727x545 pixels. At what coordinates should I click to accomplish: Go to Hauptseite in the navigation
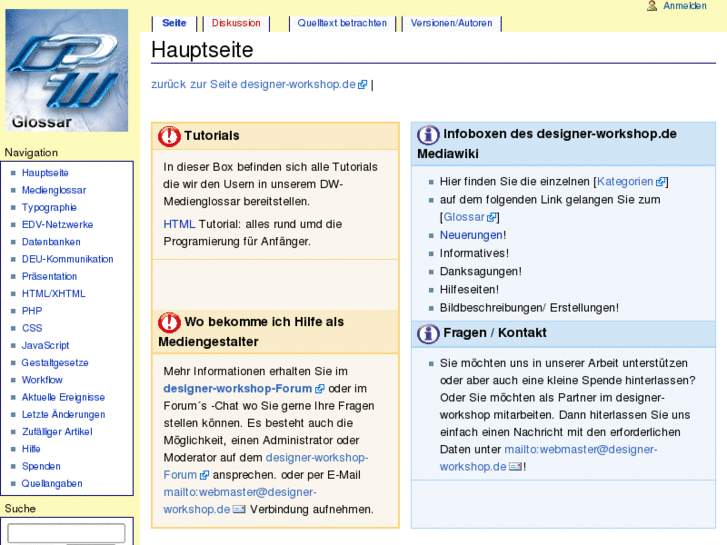tap(45, 173)
